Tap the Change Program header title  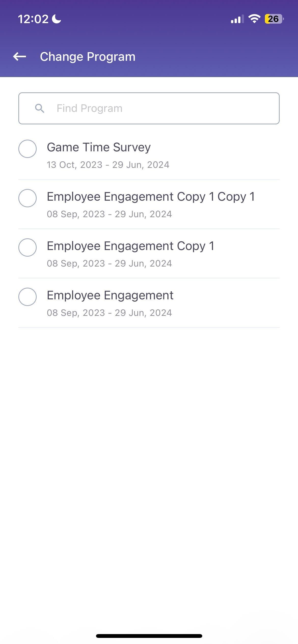pyautogui.click(x=88, y=56)
